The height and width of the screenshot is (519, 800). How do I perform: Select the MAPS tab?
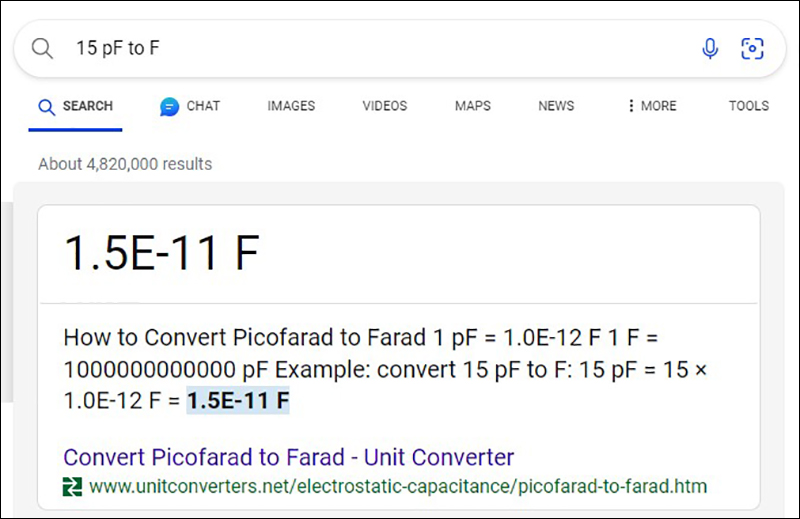coord(472,106)
